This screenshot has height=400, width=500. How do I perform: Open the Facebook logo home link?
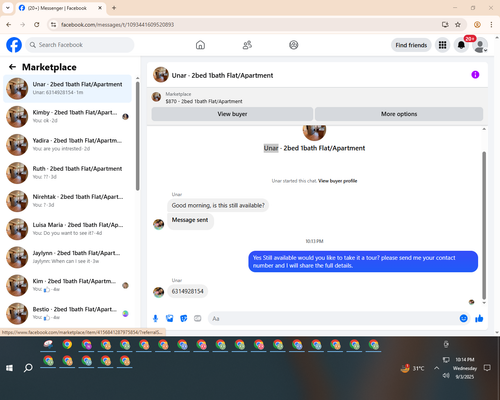coord(14,45)
